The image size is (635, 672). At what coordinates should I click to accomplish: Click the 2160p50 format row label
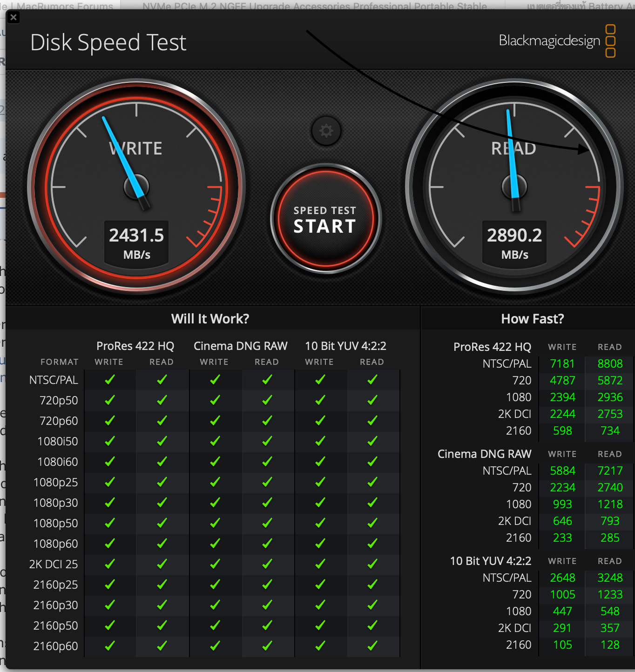56,626
